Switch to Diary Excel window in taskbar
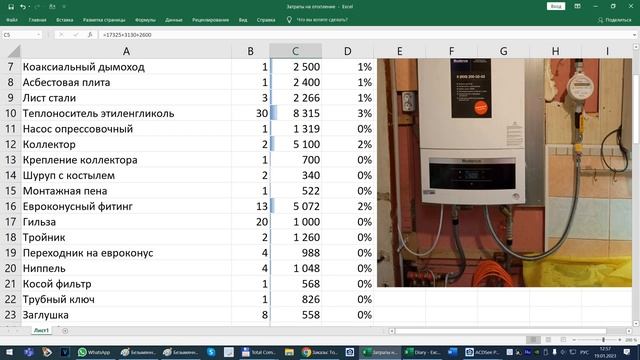Viewport: 640px width, 360px height. point(422,352)
